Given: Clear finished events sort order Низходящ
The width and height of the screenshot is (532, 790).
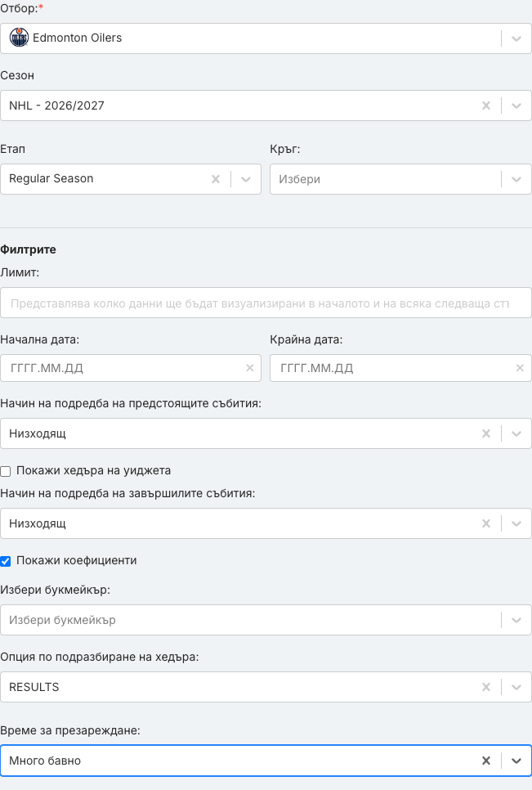Looking at the screenshot, I should tap(485, 523).
